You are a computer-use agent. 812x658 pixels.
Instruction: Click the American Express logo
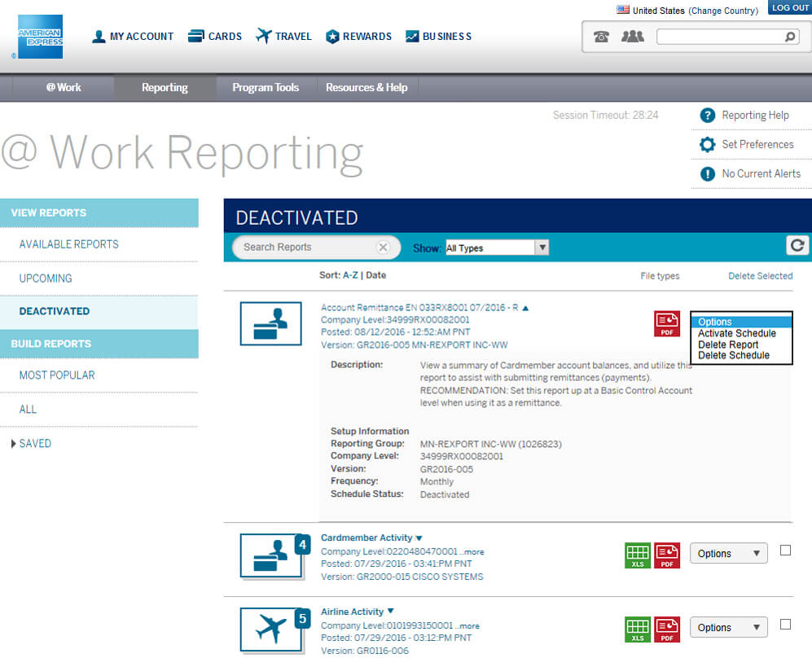click(39, 36)
